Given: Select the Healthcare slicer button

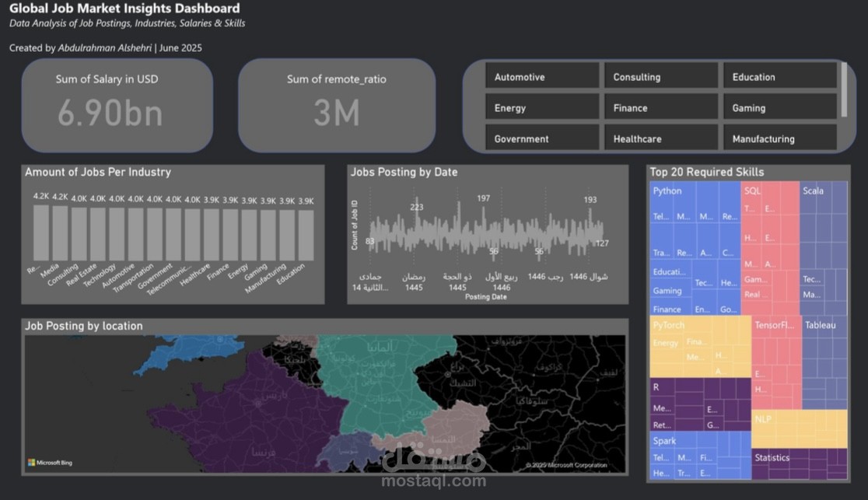Looking at the screenshot, I should [661, 138].
